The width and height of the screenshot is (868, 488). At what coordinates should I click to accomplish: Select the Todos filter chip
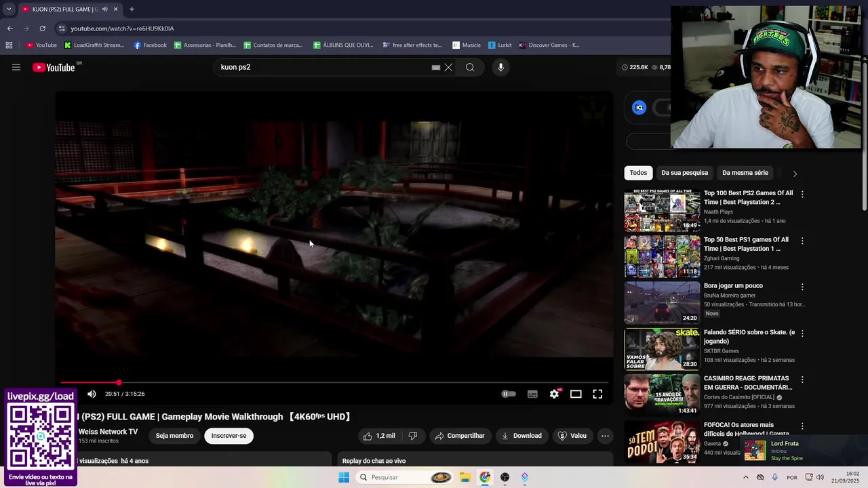click(x=638, y=173)
